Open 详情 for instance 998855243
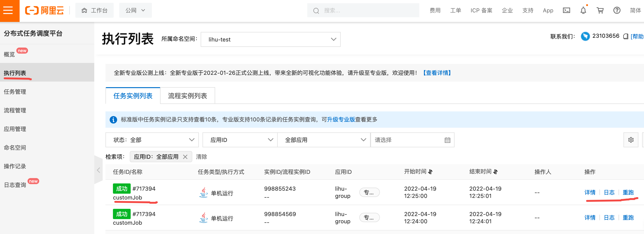This screenshot has height=234, width=644. click(590, 192)
